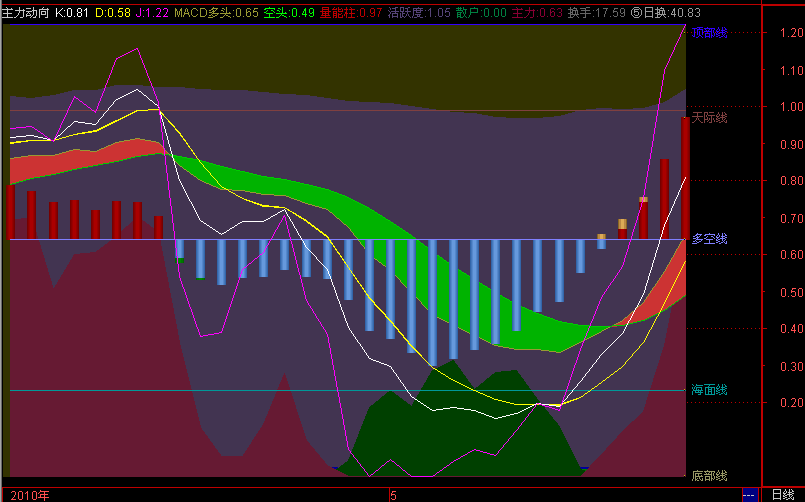This screenshot has width=805, height=502.
Task: Click the 0.80 axis value
Action: point(792,181)
